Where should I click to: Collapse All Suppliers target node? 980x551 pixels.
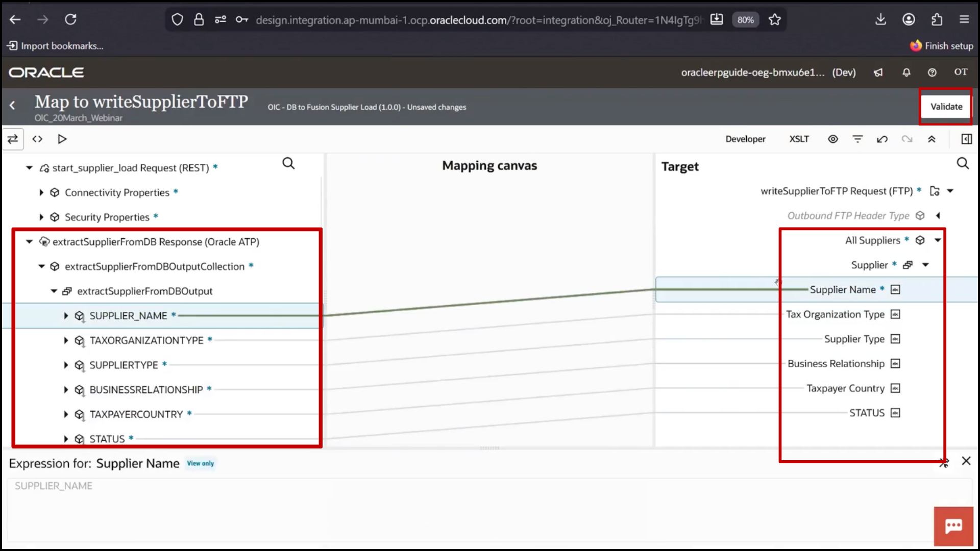(938, 240)
